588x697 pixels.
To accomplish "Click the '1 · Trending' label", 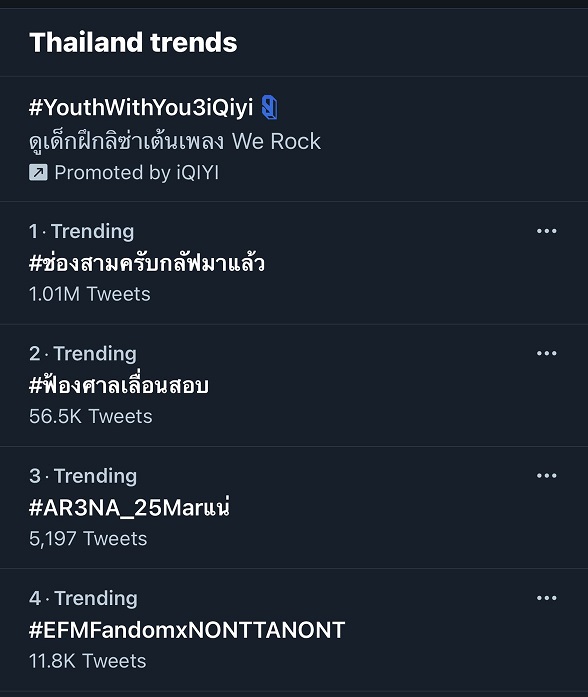I will point(81,231).
